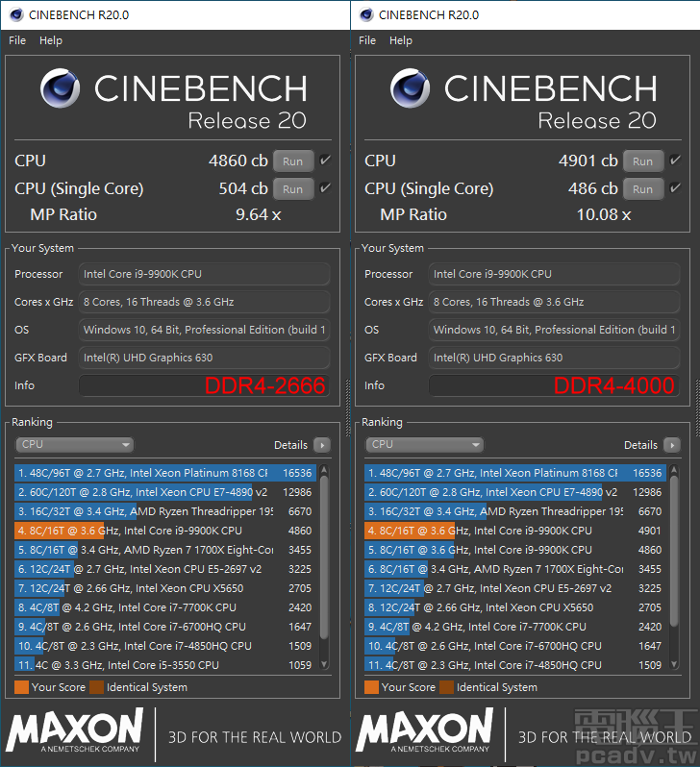The image size is (700, 767).
Task: Open Help menu in left Cinebench window
Action: point(51,40)
